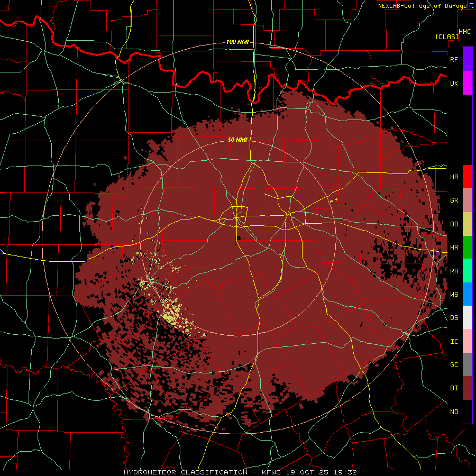Click the 'HHC' product code text
The height and width of the screenshot is (476, 476).
tap(464, 32)
